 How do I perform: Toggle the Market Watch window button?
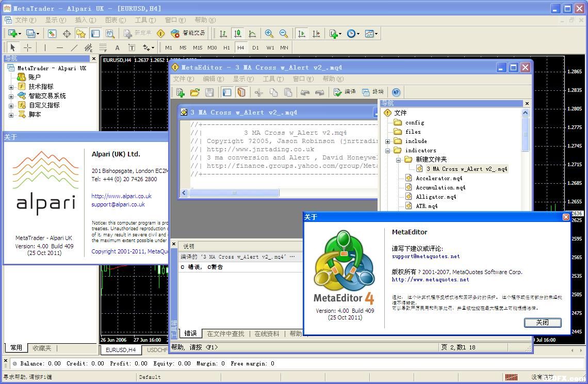(52, 34)
